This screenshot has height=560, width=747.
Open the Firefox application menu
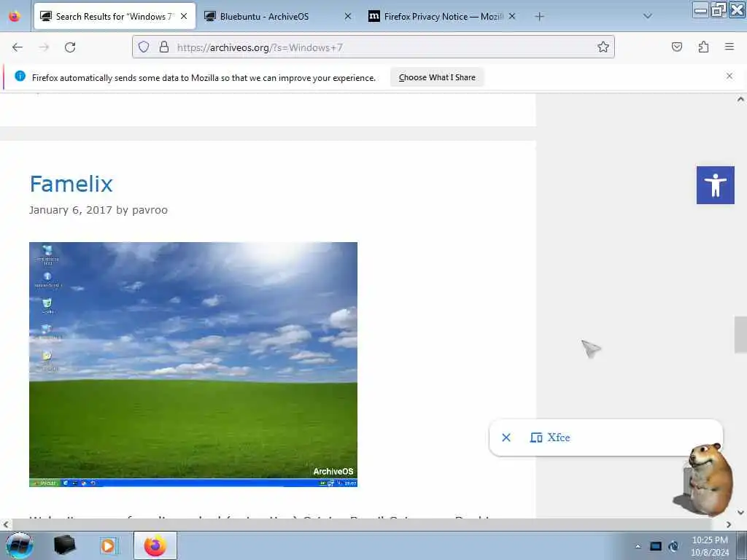point(729,47)
